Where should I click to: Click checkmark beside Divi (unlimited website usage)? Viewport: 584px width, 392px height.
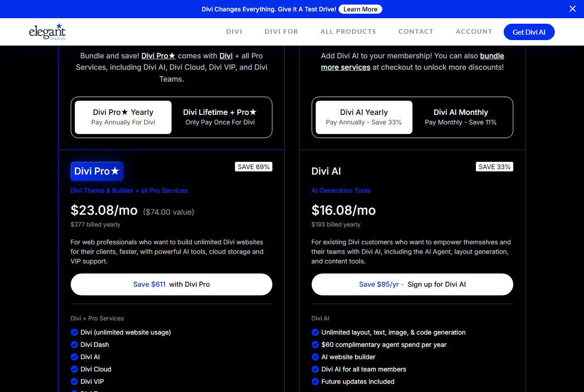coord(74,332)
